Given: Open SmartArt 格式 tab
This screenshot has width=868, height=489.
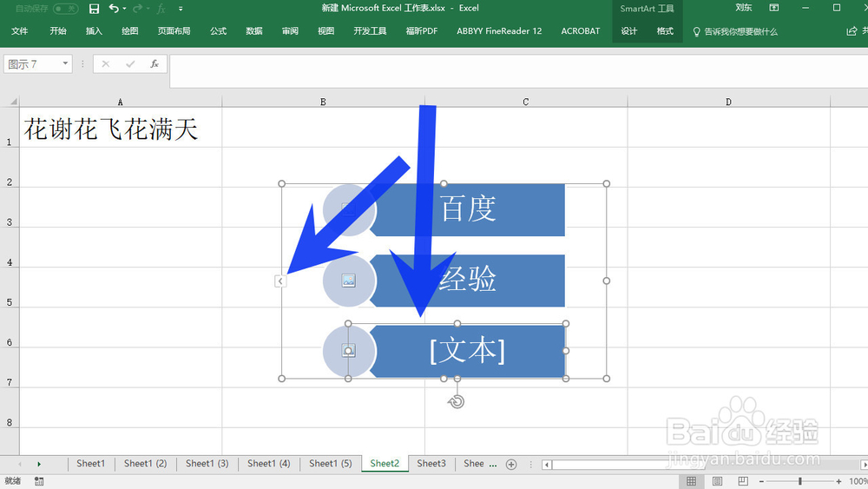Looking at the screenshot, I should [665, 31].
